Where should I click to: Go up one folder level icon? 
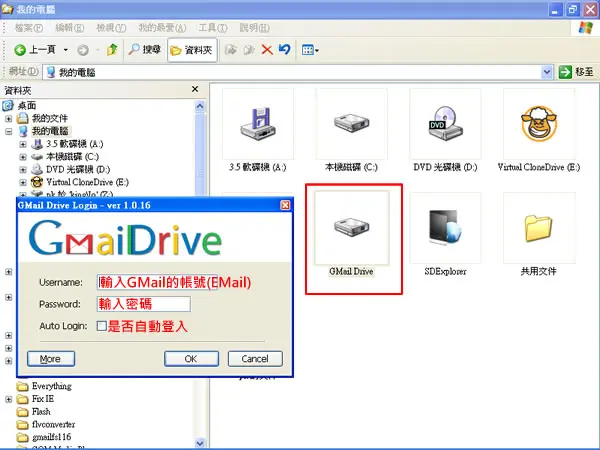[x=112, y=50]
